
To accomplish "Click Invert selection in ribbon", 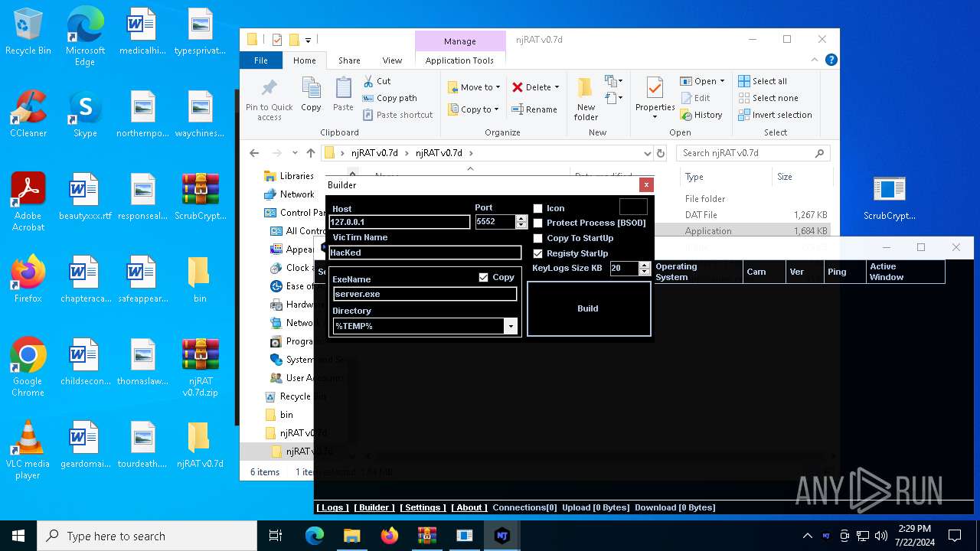I will [775, 115].
